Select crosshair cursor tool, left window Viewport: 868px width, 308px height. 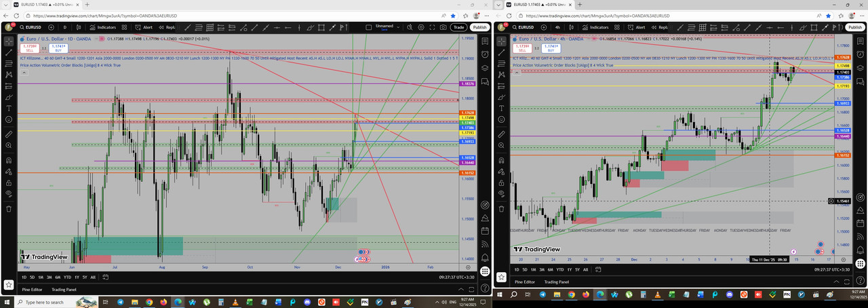(9, 41)
